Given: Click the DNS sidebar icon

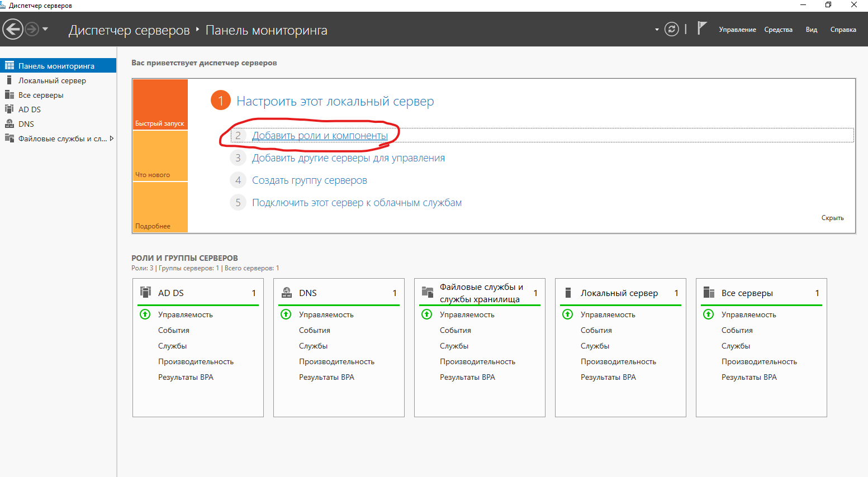Looking at the screenshot, I should coord(10,123).
